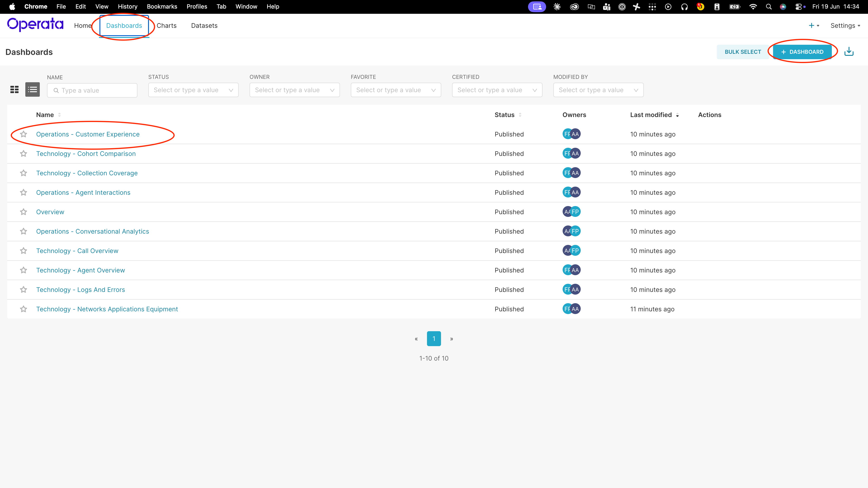Open Siri from menu bar
Image resolution: width=868 pixels, height=488 pixels.
click(783, 6)
